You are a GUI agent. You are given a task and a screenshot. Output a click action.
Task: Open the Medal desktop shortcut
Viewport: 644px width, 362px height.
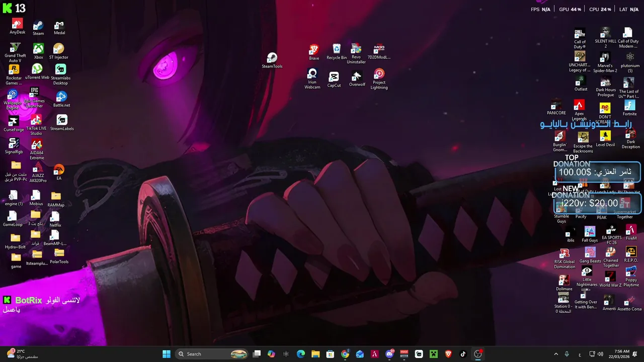pos(59,28)
